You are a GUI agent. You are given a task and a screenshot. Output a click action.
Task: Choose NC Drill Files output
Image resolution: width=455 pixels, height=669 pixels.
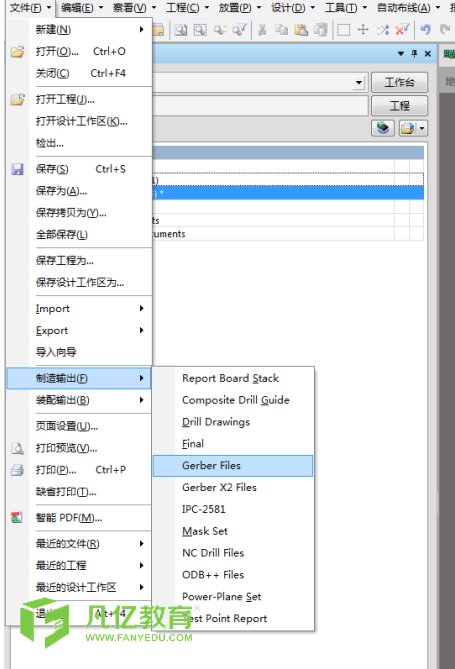233,553
